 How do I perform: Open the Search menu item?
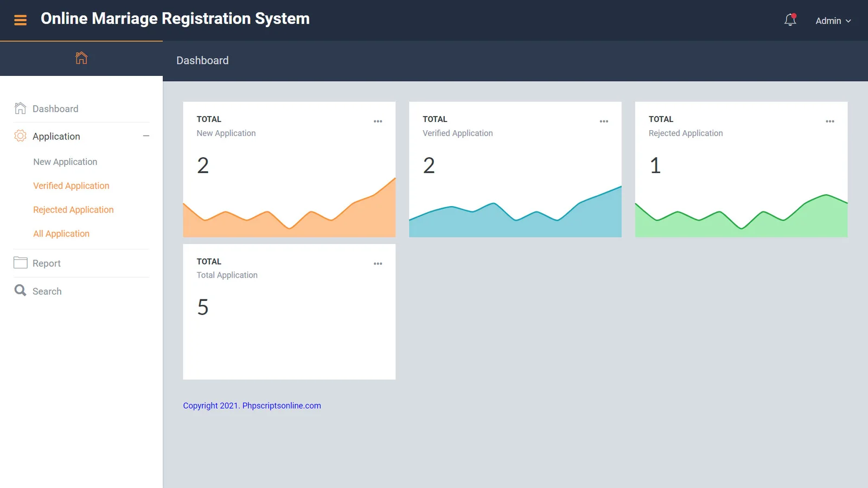coord(47,291)
